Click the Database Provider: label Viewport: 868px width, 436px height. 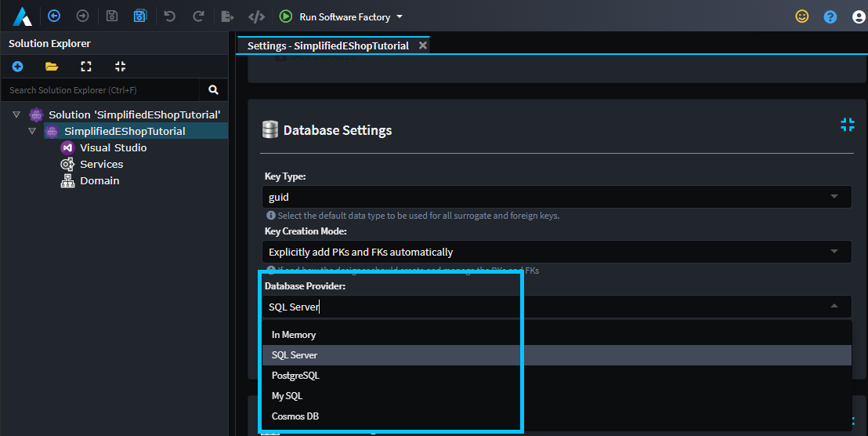click(x=305, y=286)
